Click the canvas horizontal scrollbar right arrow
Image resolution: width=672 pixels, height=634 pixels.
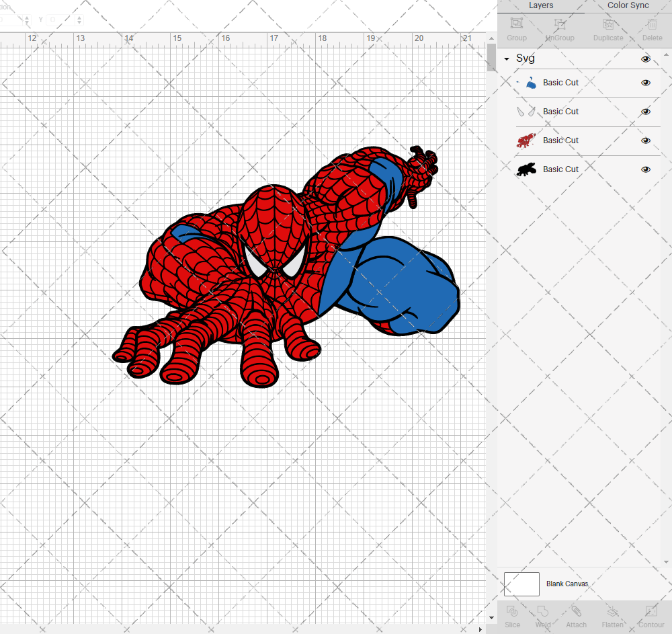tap(480, 629)
